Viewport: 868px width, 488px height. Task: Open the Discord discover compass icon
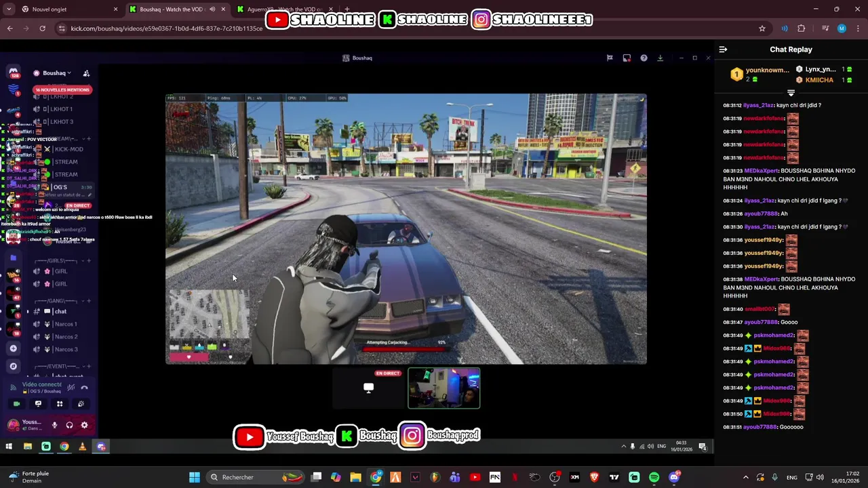13,366
